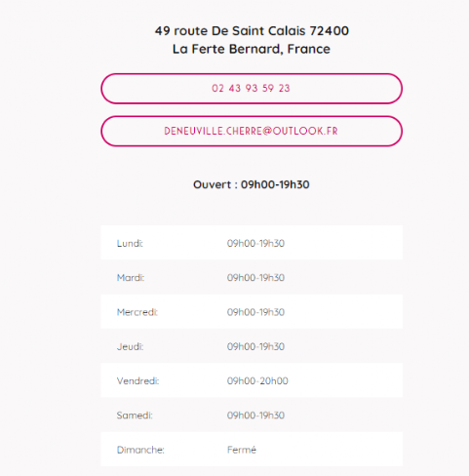Click Vendredi hours 09h00-20h00
The image size is (469, 476).
(x=257, y=381)
